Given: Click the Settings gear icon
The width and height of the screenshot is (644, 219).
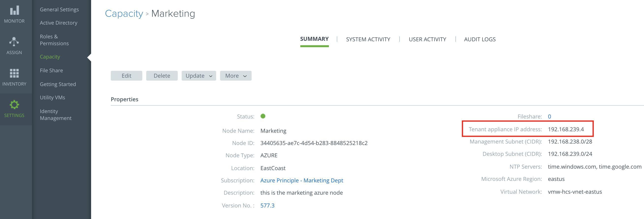Looking at the screenshot, I should 14,105.
